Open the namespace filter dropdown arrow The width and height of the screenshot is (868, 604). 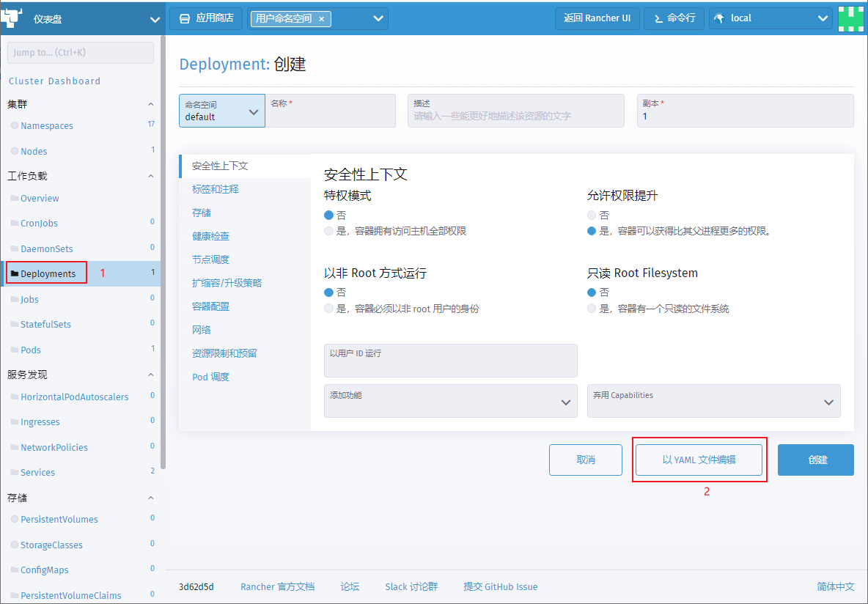[378, 19]
